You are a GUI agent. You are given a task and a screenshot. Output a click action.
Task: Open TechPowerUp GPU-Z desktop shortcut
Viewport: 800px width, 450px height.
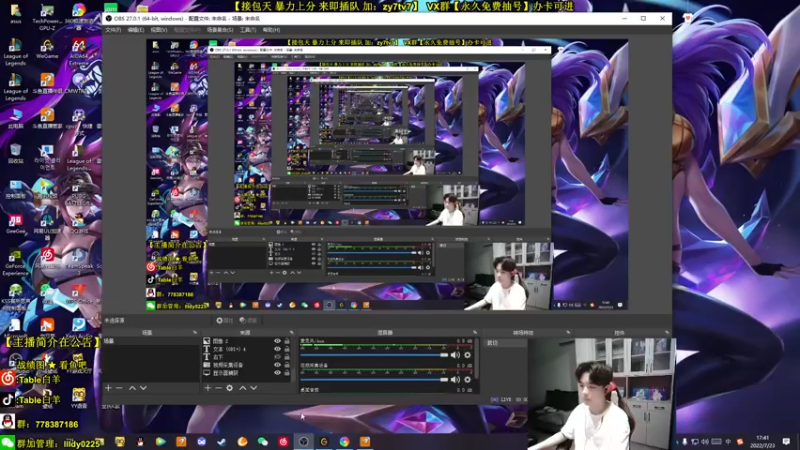pyautogui.click(x=47, y=16)
